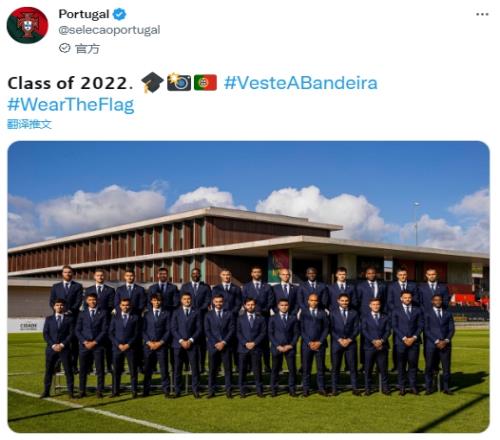Click the floodlight pole in the photo
Image resolution: width=500 pixels, height=440 pixels.
point(416,224)
